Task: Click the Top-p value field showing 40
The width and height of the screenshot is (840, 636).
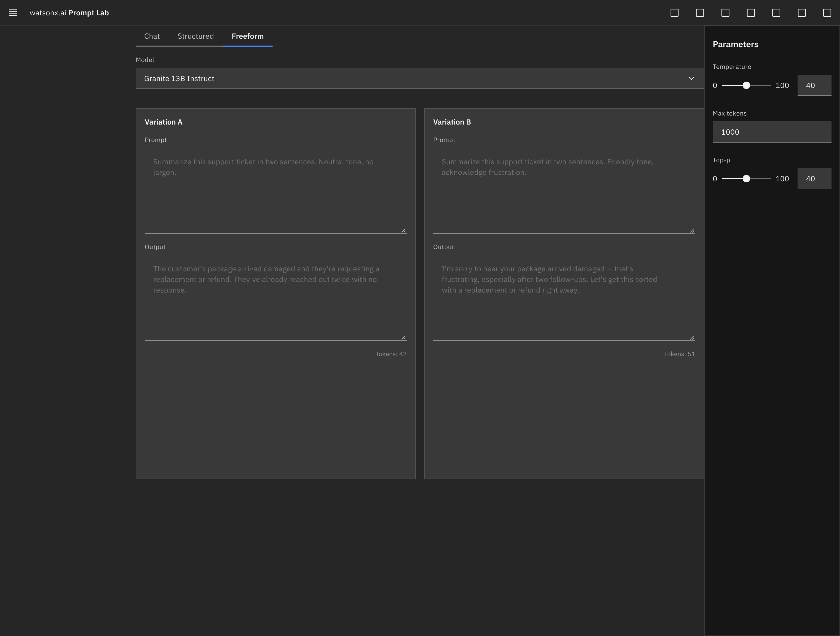Action: tap(814, 179)
